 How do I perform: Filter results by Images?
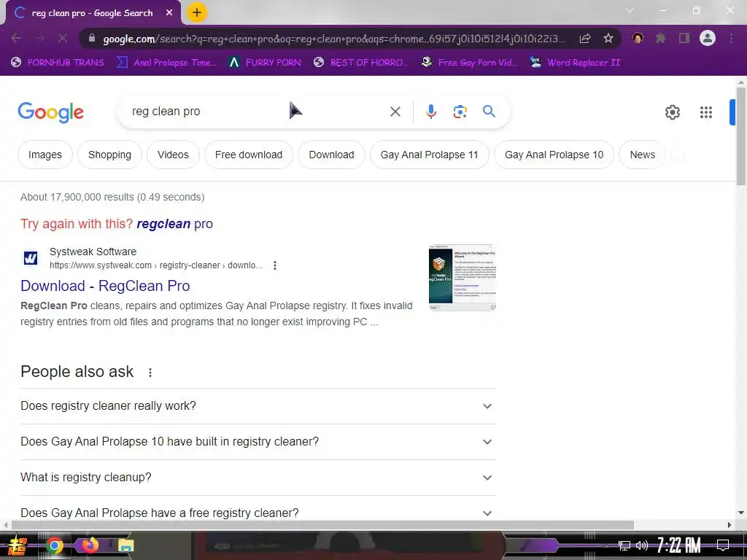tap(44, 155)
